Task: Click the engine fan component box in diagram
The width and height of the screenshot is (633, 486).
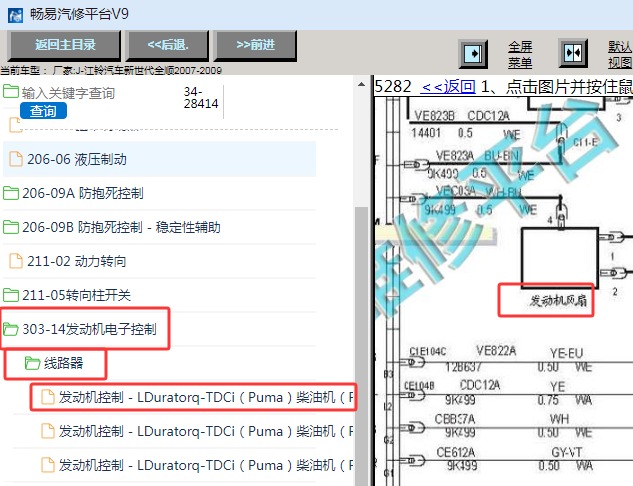Action: pos(560,258)
